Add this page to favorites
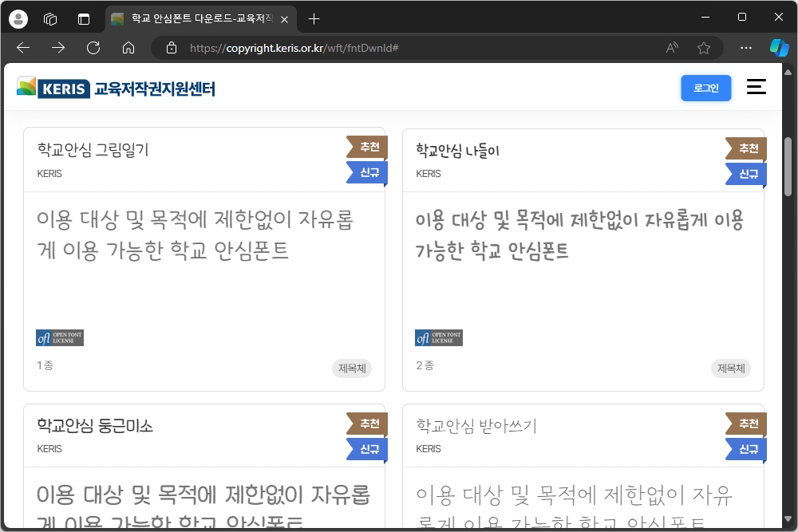This screenshot has height=532, width=798. coord(704,48)
